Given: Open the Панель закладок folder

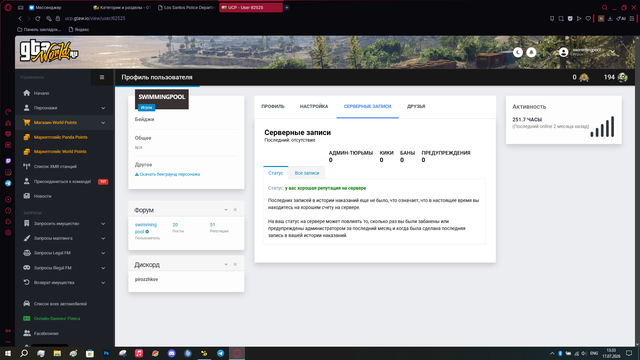Looking at the screenshot, I should tap(39, 29).
